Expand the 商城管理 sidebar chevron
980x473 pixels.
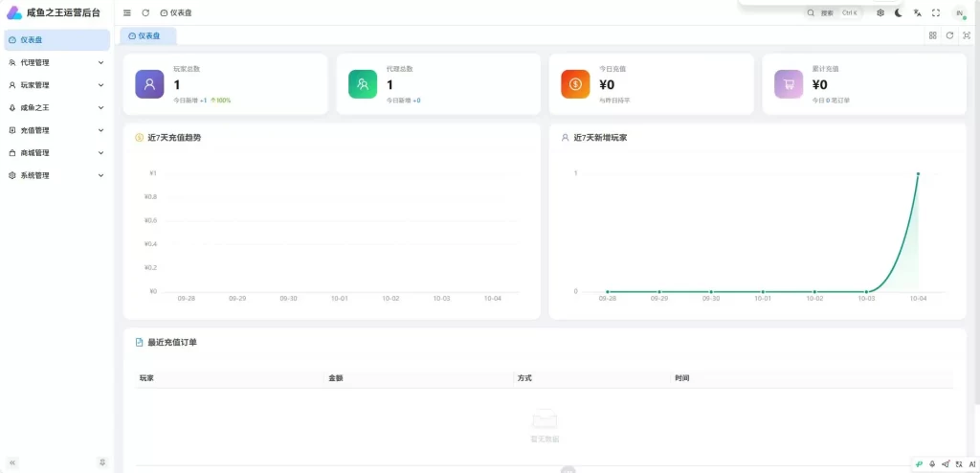(x=100, y=152)
